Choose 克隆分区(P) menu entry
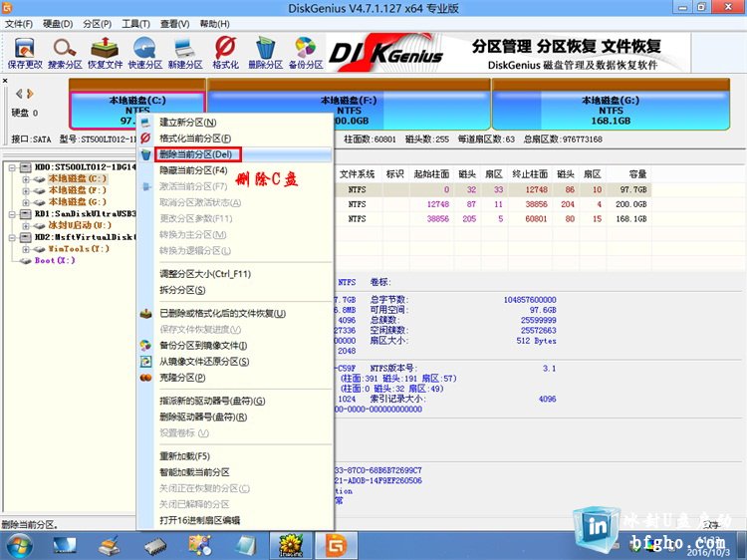The width and height of the screenshot is (747, 560). [x=235, y=378]
